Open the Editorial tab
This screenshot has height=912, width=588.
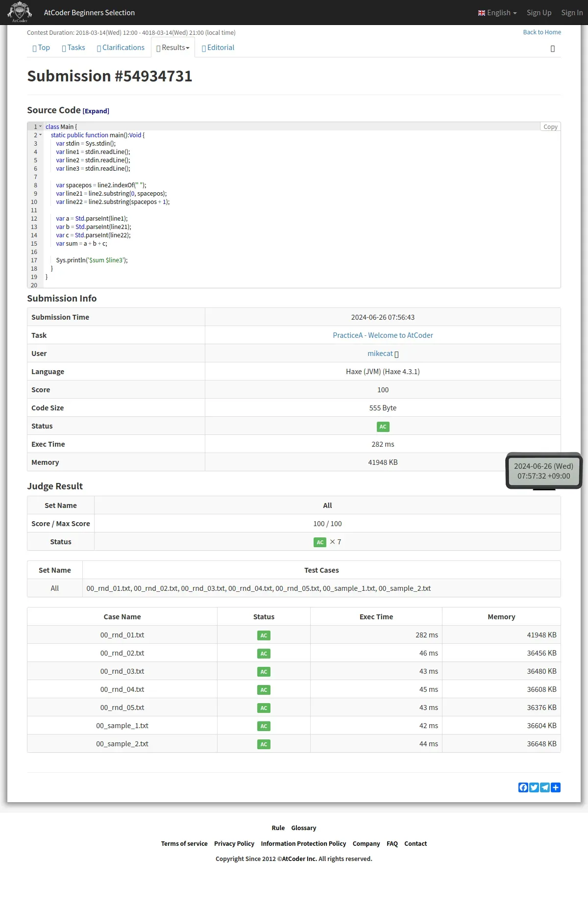click(x=218, y=48)
